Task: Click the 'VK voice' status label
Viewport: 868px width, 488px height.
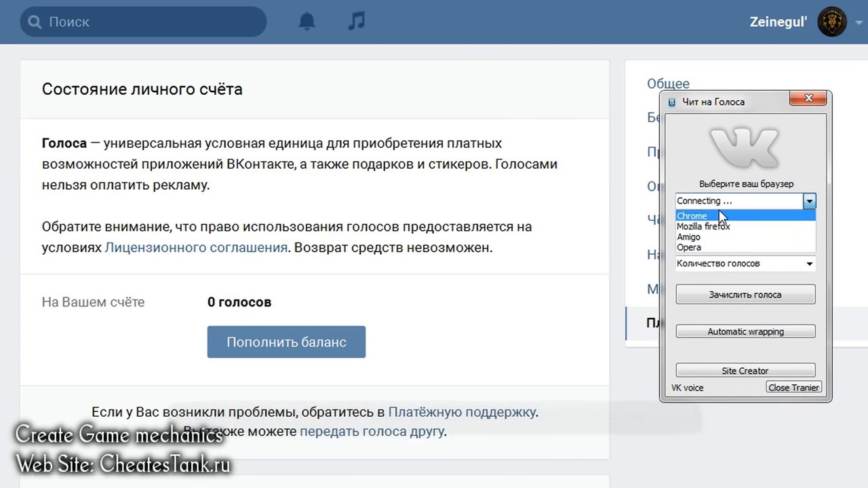Action: point(688,388)
